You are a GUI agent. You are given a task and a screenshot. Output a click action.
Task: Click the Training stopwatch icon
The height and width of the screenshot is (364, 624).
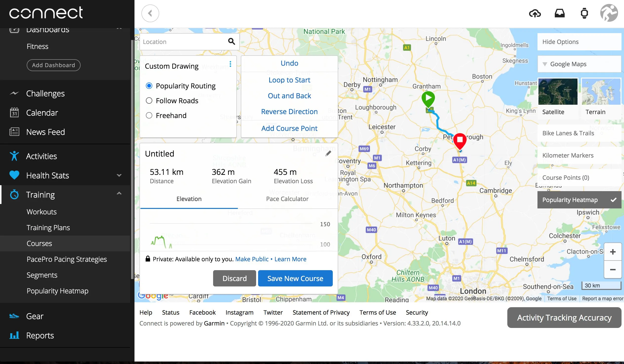click(x=14, y=195)
